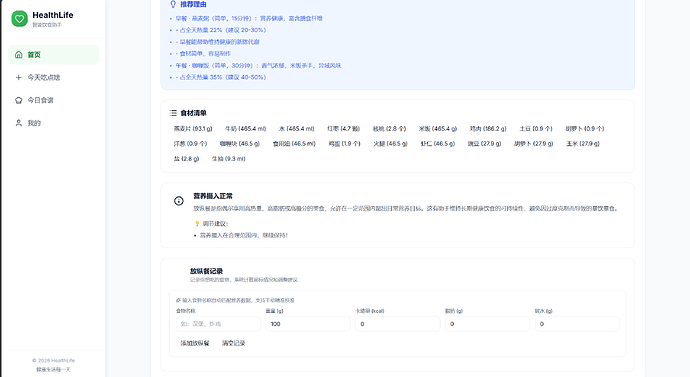Click the 咖喱块 46.5 g ingredient item
Screen dimensions: 690x377
coord(240,144)
